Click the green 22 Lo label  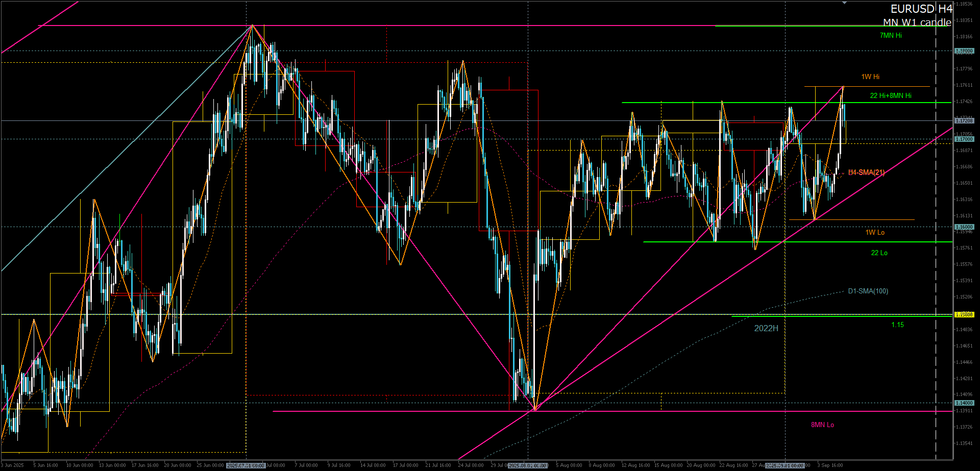click(879, 253)
